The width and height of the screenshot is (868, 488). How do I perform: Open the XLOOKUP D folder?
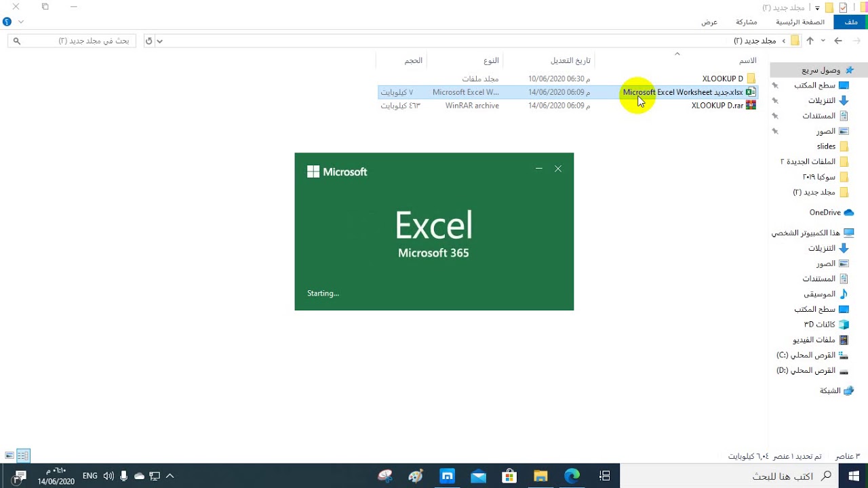click(723, 79)
